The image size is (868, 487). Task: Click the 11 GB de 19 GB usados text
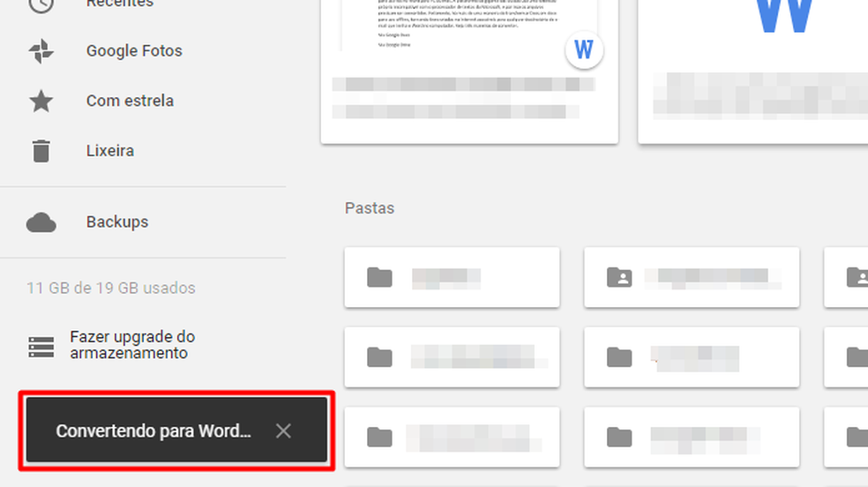[111, 288]
